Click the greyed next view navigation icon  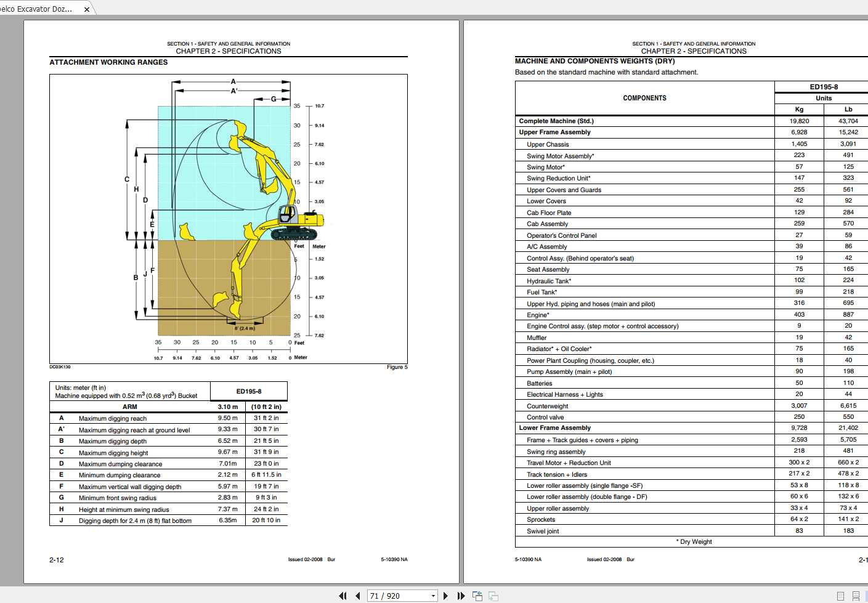point(493,596)
